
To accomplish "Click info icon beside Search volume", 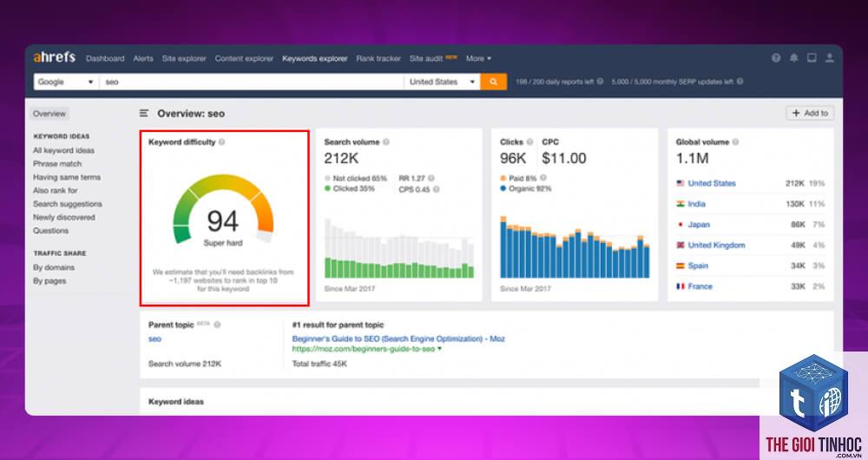I will click(x=386, y=142).
